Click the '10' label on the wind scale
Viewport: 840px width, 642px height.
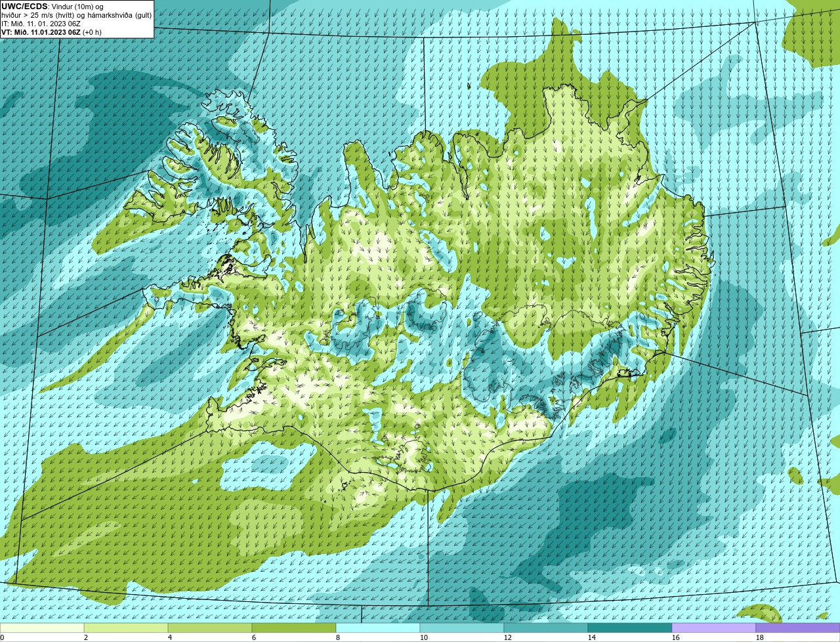(424, 637)
